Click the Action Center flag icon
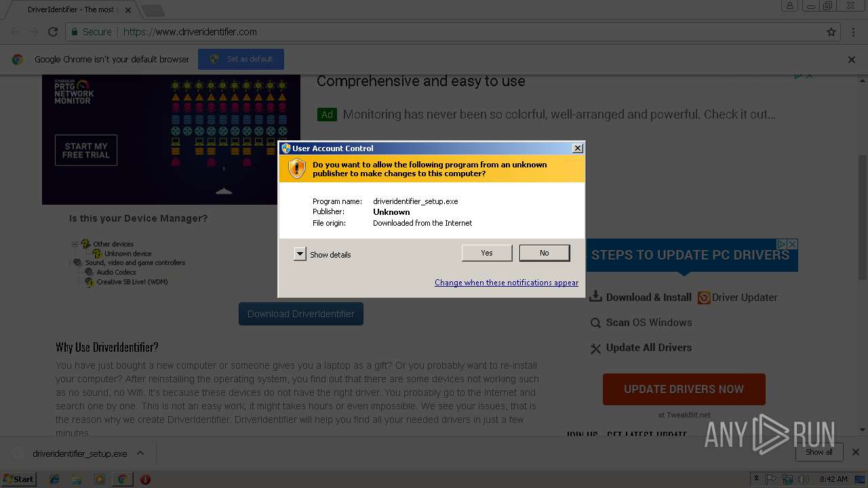This screenshot has width=868, height=488. click(x=772, y=479)
